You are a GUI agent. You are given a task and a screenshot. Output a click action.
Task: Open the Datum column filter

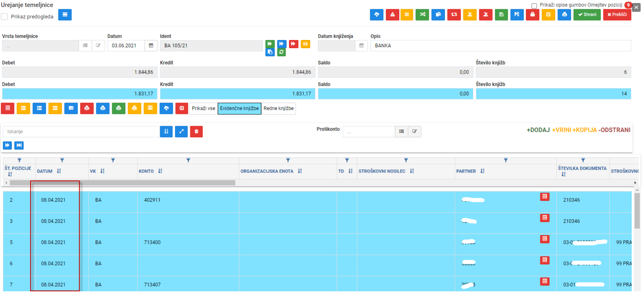[62, 160]
